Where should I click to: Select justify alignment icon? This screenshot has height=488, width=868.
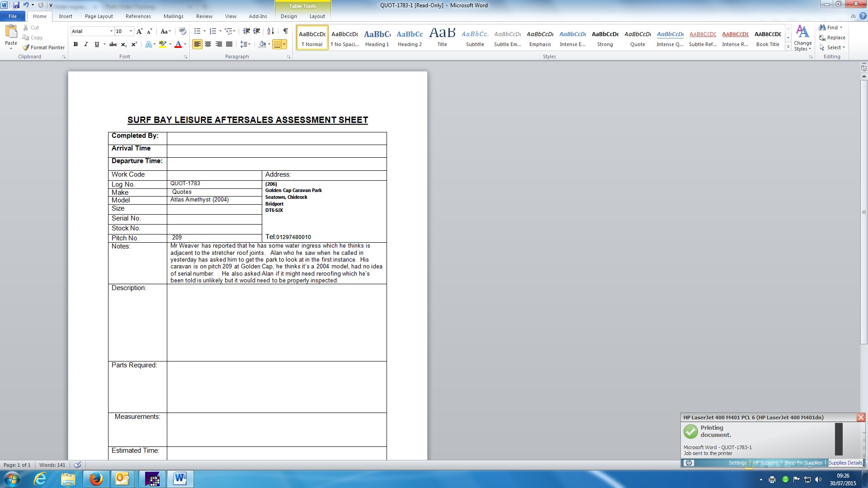click(229, 44)
